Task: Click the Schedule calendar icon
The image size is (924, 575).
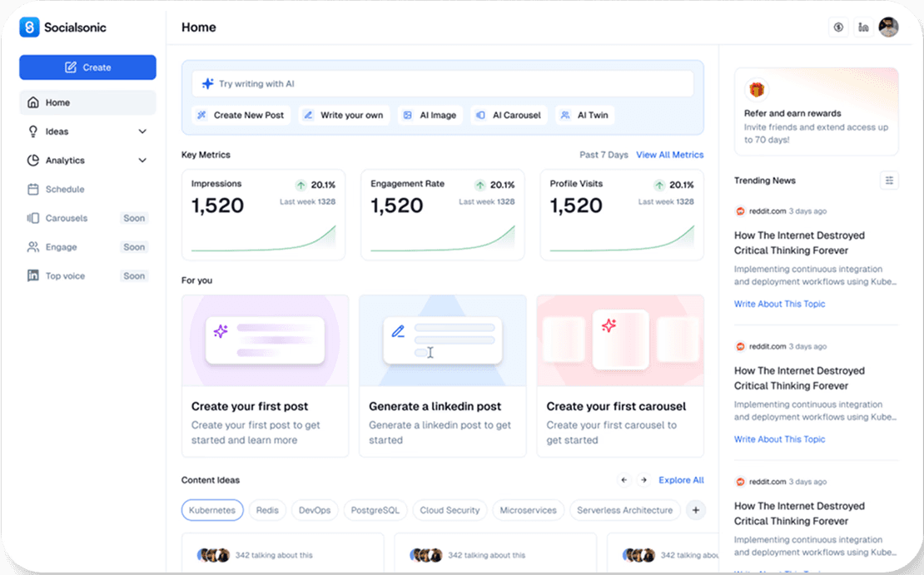Action: [33, 189]
